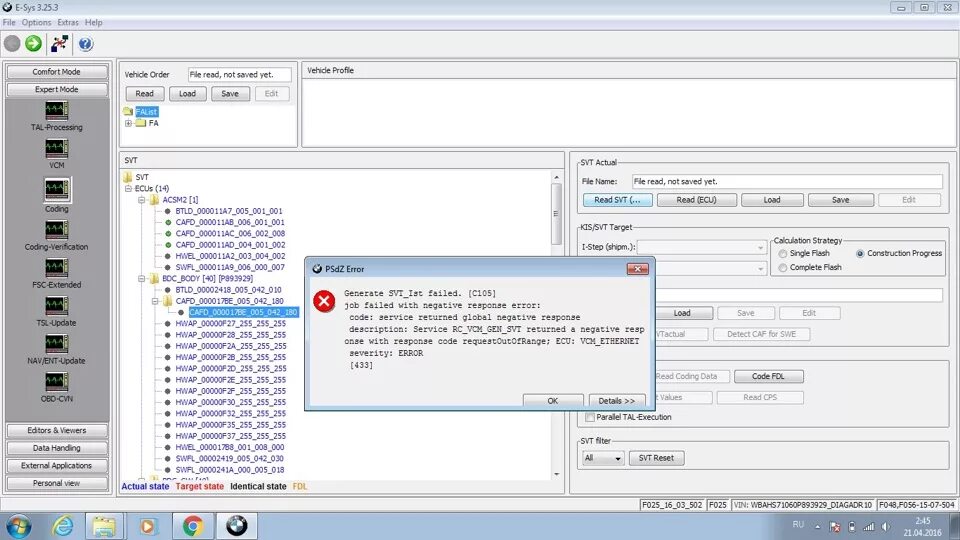
Task: Select the Coding module icon
Action: click(x=56, y=189)
